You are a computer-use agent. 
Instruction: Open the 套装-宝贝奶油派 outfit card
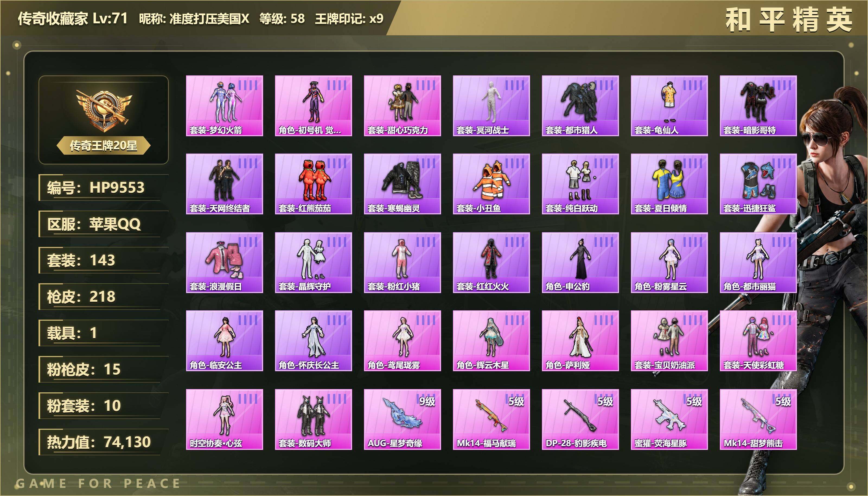click(x=669, y=341)
